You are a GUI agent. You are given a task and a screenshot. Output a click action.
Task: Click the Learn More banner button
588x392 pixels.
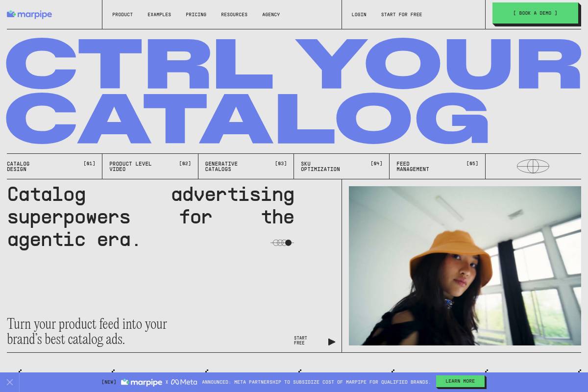coord(460,381)
